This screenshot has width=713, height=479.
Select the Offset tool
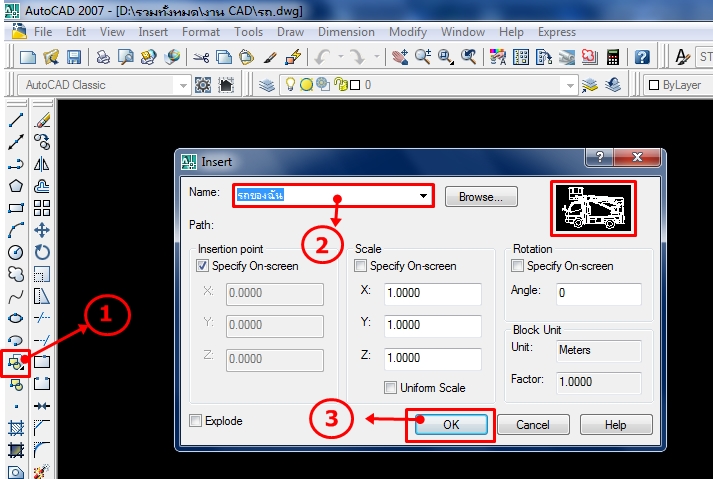click(42, 186)
